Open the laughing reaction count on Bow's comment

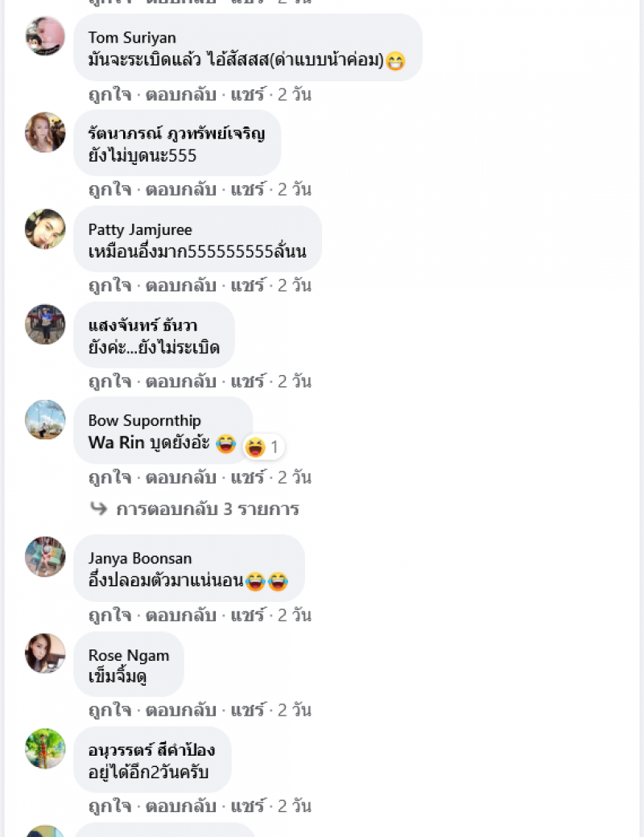[264, 447]
